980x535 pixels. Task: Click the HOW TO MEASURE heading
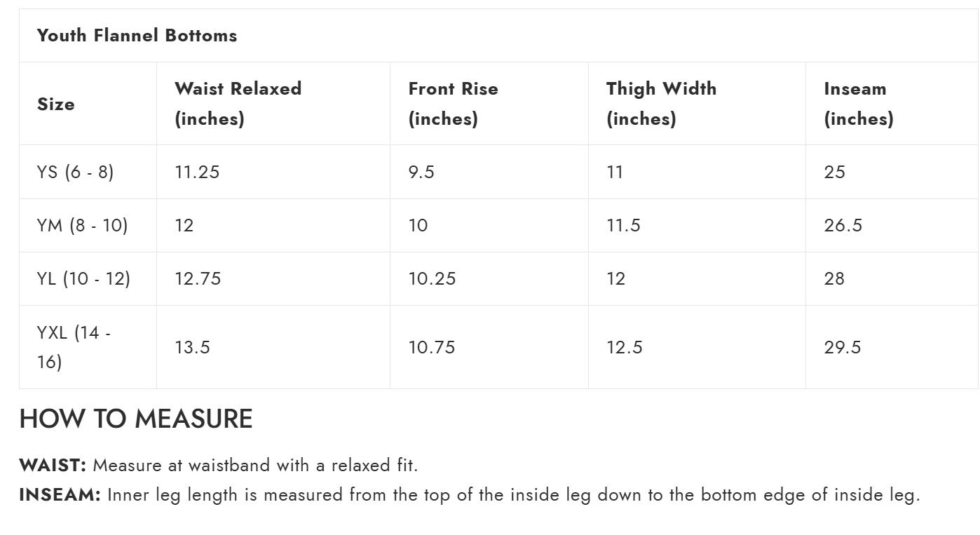(x=136, y=419)
